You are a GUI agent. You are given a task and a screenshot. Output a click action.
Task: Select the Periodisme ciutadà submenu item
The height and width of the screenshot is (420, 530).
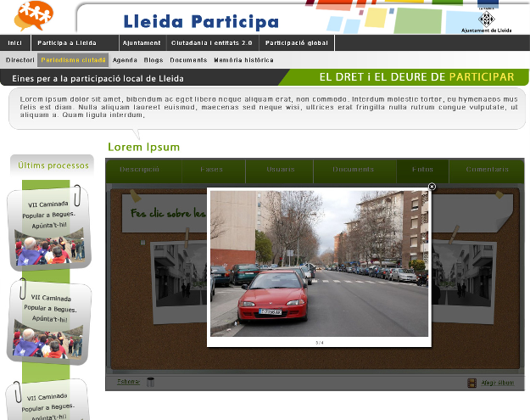(x=73, y=60)
